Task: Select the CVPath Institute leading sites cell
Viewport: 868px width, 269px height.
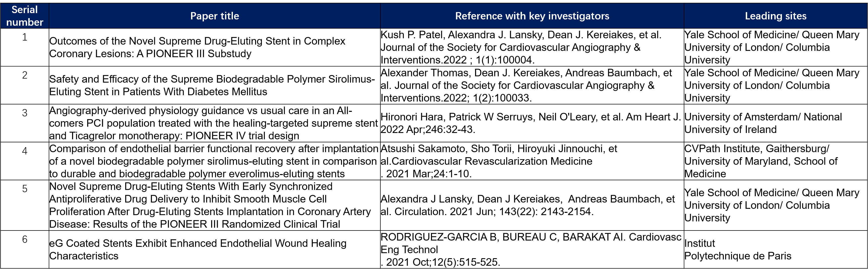Action: click(x=761, y=161)
